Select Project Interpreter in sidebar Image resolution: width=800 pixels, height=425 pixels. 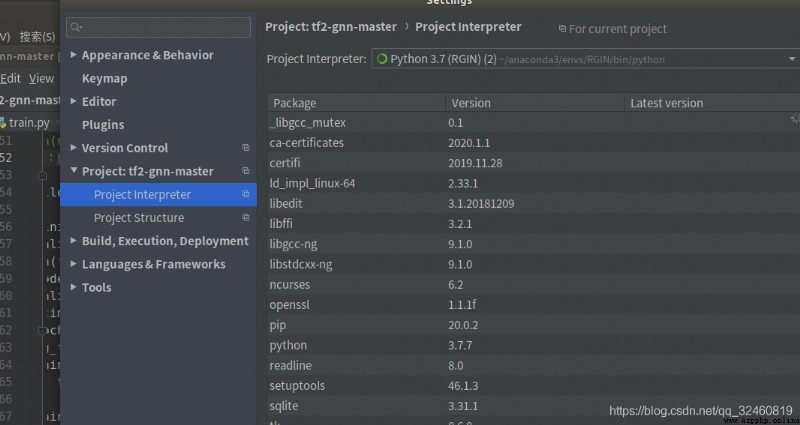[158, 194]
